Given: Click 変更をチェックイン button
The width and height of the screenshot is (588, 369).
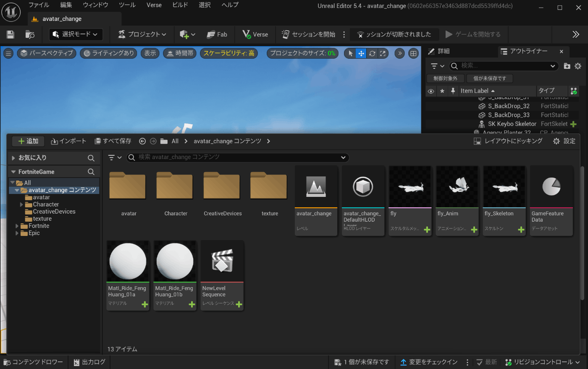Looking at the screenshot, I should coord(429,362).
